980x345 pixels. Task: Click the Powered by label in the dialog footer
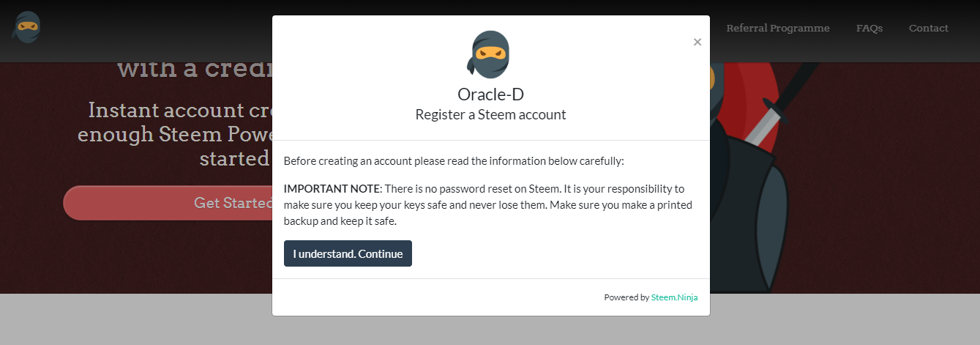626,297
